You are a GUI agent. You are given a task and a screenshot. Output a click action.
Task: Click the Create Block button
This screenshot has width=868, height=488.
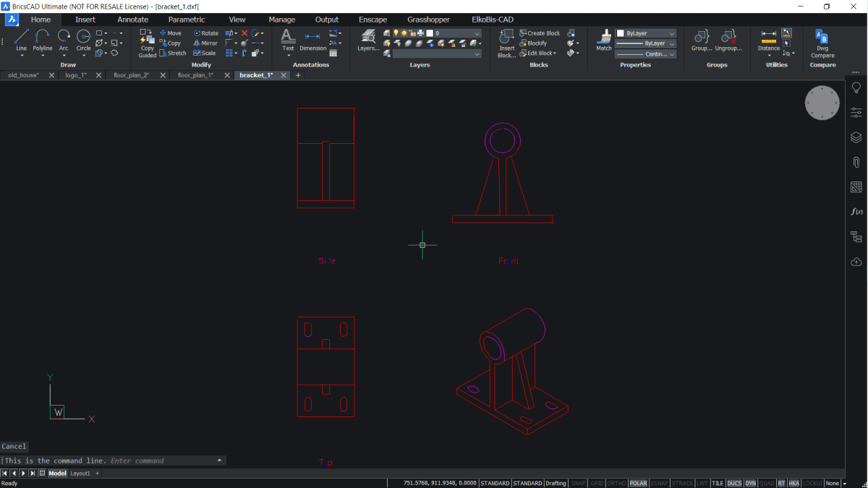click(540, 33)
